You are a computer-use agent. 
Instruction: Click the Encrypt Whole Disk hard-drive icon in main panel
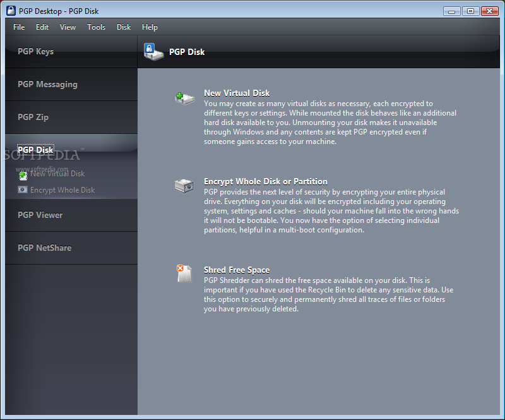pos(184,186)
